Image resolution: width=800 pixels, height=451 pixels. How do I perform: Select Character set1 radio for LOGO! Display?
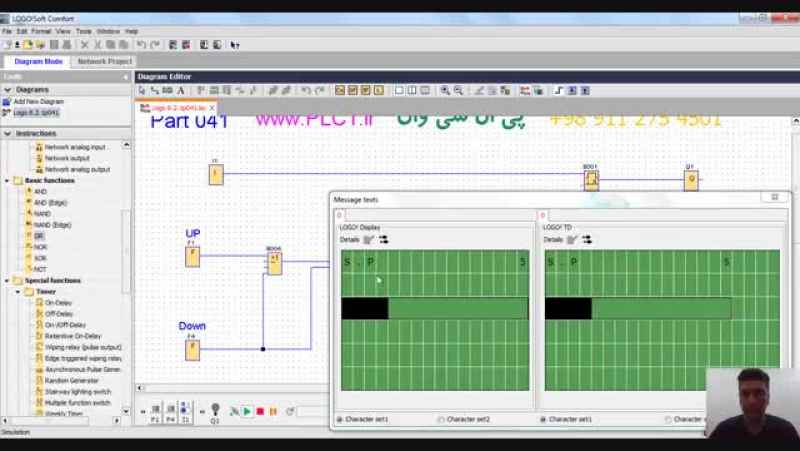pos(339,419)
